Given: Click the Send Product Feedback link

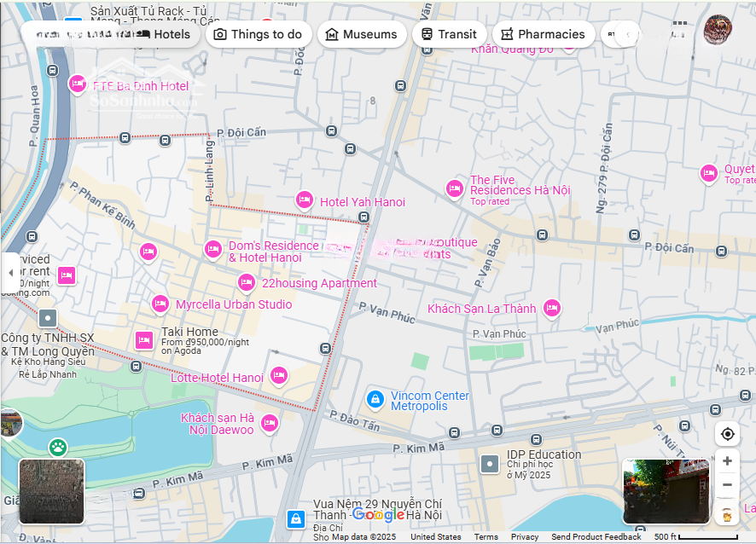Looking at the screenshot, I should (596, 537).
